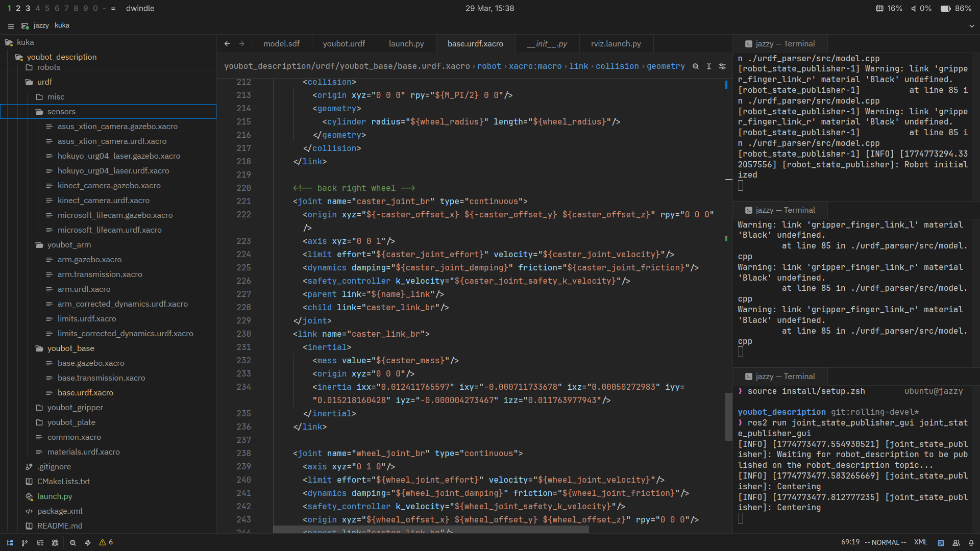Open the debugger bug icon
Image resolution: width=980 pixels, height=551 pixels.
[x=55, y=543]
